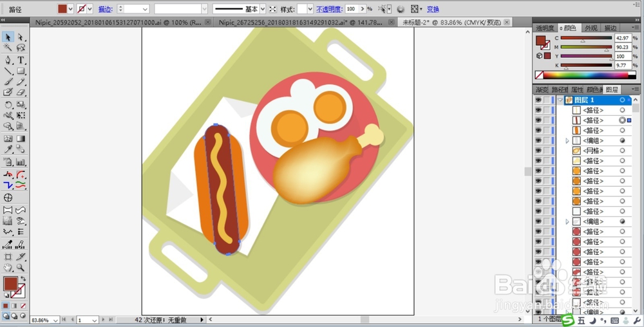This screenshot has height=327, width=644.
Task: Toggle lock box for 图层 1
Action: 547,100
